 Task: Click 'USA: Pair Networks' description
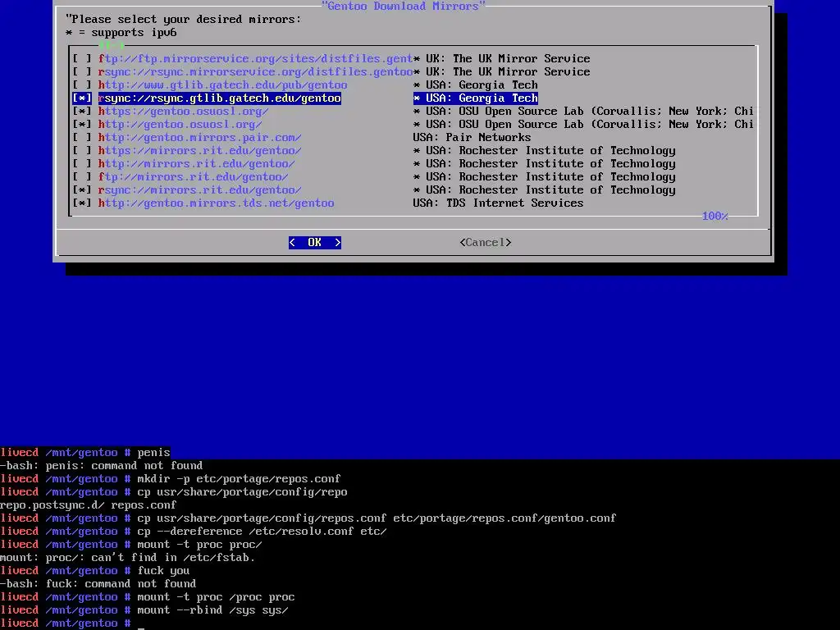tap(472, 137)
